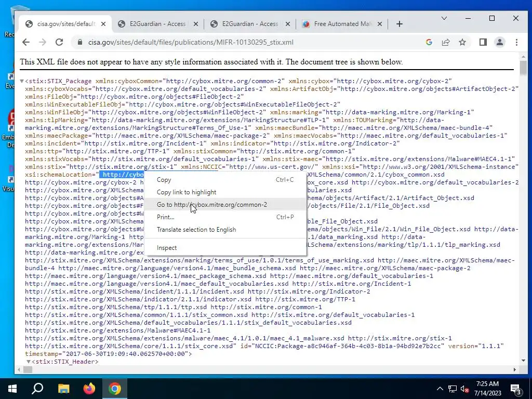Share this page via share icon
The image size is (532, 399).
(x=445, y=42)
